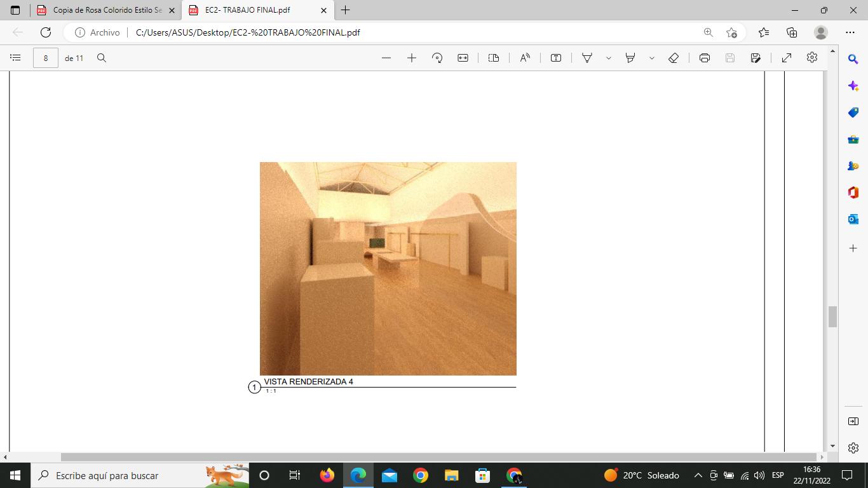This screenshot has width=868, height=488.
Task: Click the Save icon in the PDF toolbar
Action: tap(730, 58)
